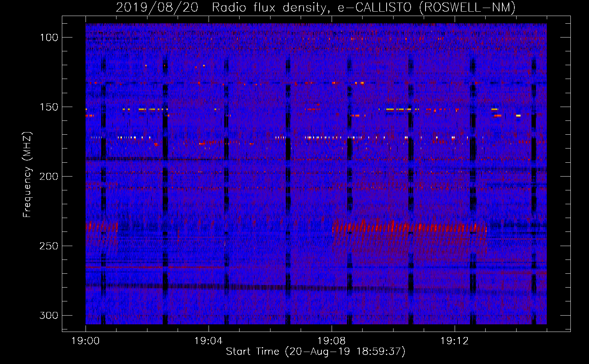Select the 'Frequency (MHZ)' y-axis label
Image resolution: width=589 pixels, height=364 pixels.
pos(27,175)
